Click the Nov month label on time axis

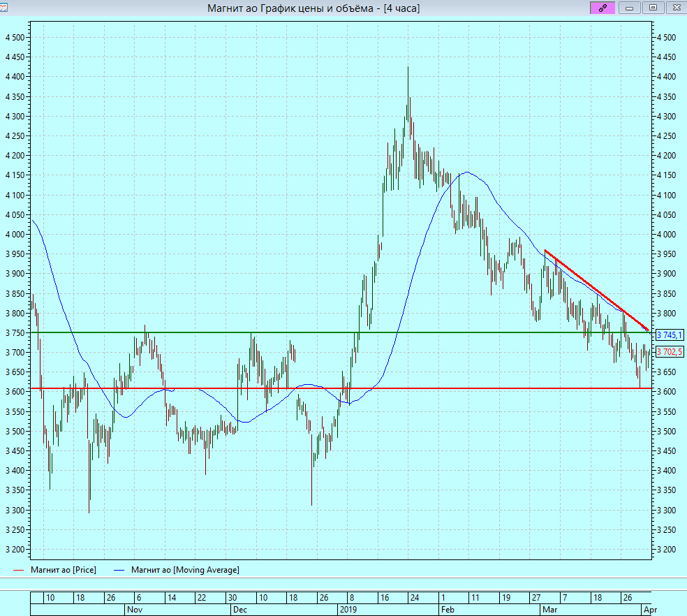(x=135, y=610)
